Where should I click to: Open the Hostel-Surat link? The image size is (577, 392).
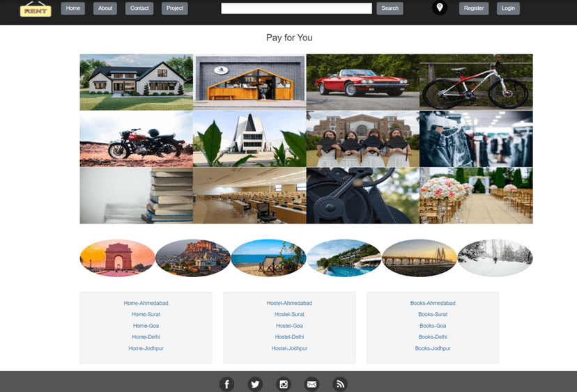[290, 315]
